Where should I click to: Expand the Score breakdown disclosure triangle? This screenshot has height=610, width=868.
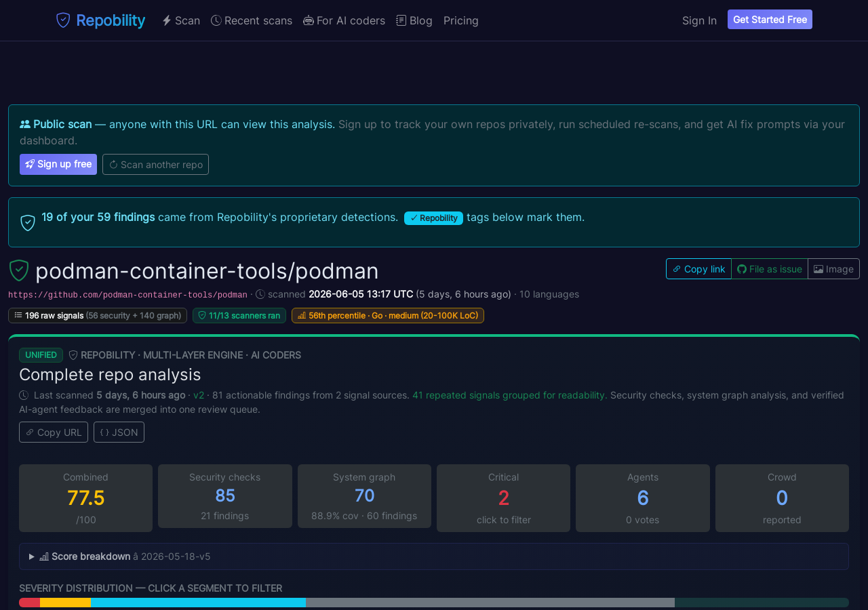[x=32, y=556]
